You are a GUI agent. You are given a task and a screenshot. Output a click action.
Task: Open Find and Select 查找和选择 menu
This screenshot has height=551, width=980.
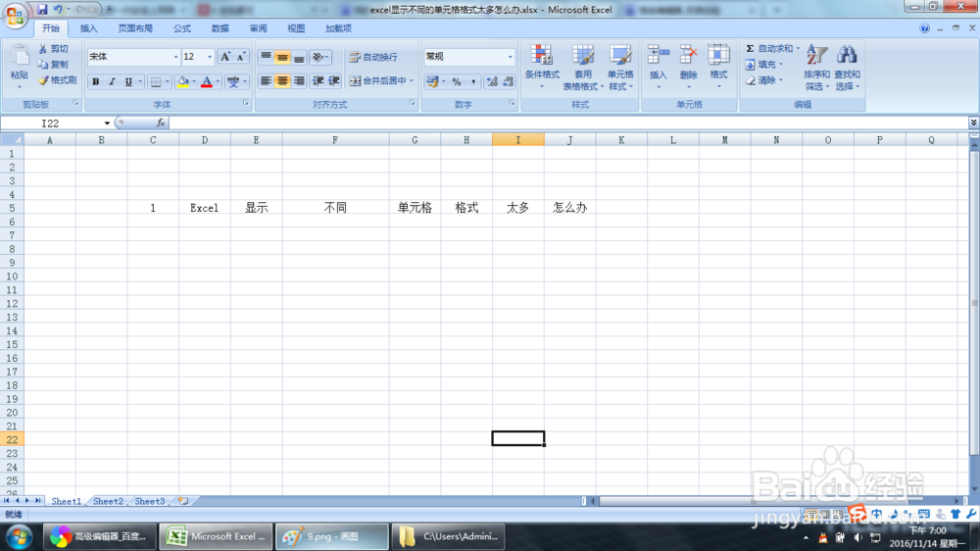pyautogui.click(x=847, y=67)
